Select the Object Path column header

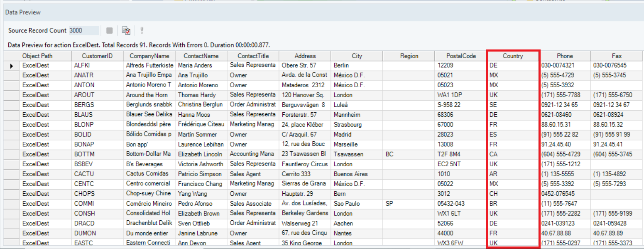tap(37, 56)
